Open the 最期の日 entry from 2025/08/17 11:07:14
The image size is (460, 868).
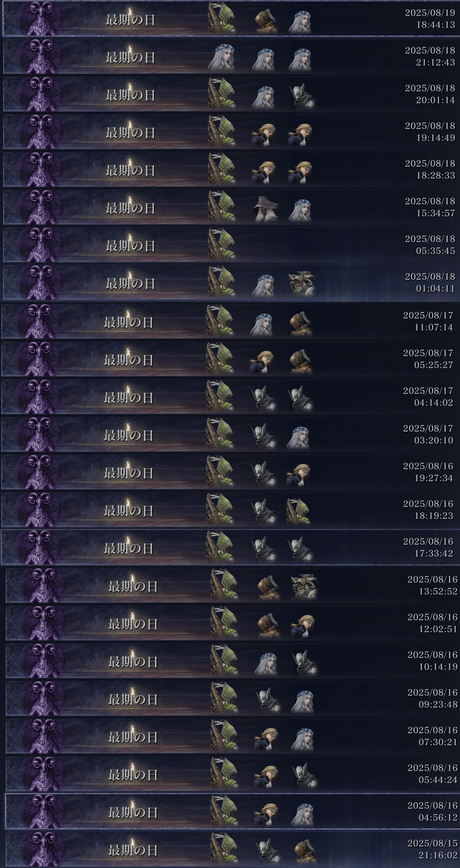coord(230,322)
